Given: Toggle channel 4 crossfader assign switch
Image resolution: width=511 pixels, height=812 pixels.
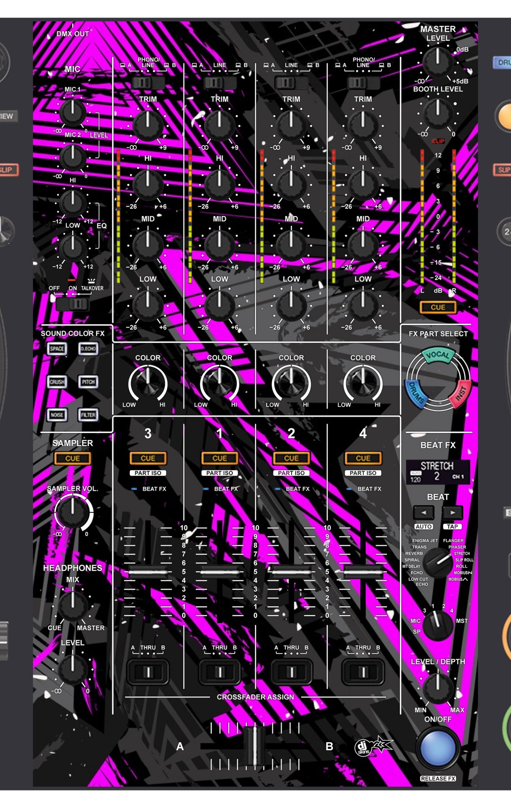Looking at the screenshot, I should coord(363,672).
